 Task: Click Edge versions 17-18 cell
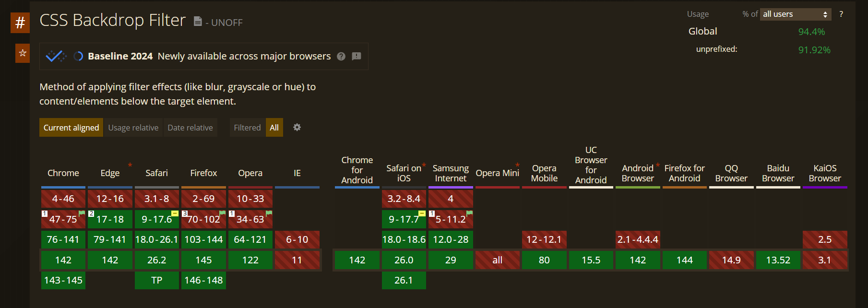[110, 219]
